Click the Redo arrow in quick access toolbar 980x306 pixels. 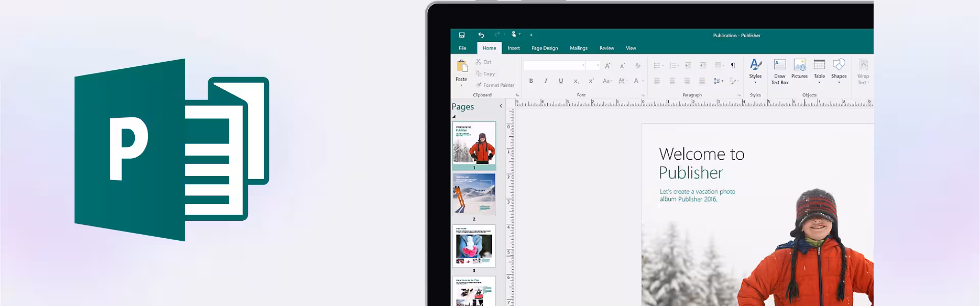pos(497,35)
